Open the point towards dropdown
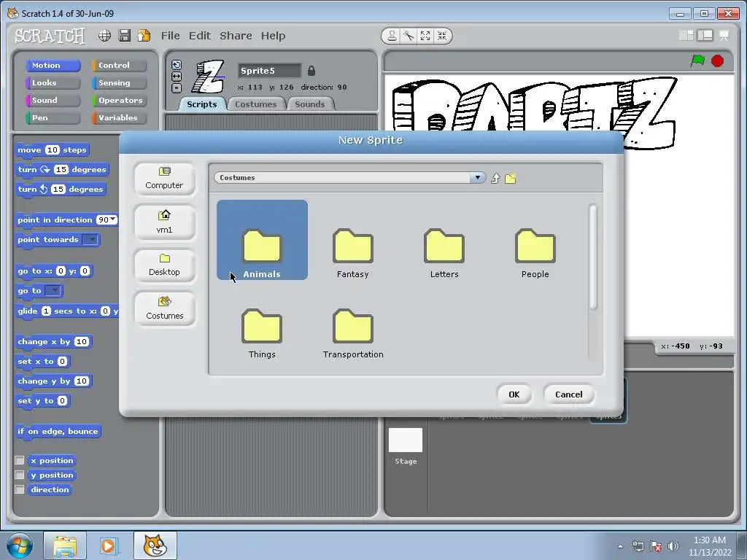Viewport: 747px width, 560px height. 90,239
